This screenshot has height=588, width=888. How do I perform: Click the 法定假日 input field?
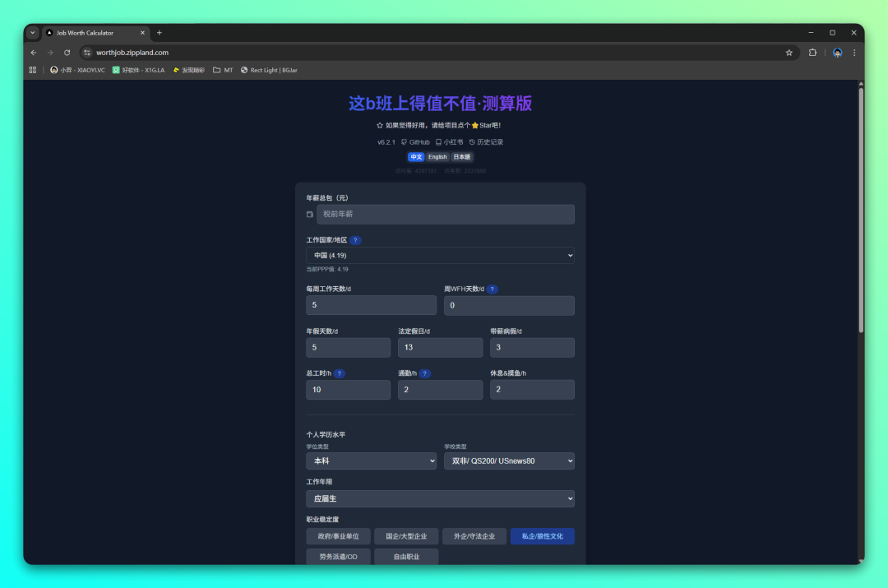[440, 347]
